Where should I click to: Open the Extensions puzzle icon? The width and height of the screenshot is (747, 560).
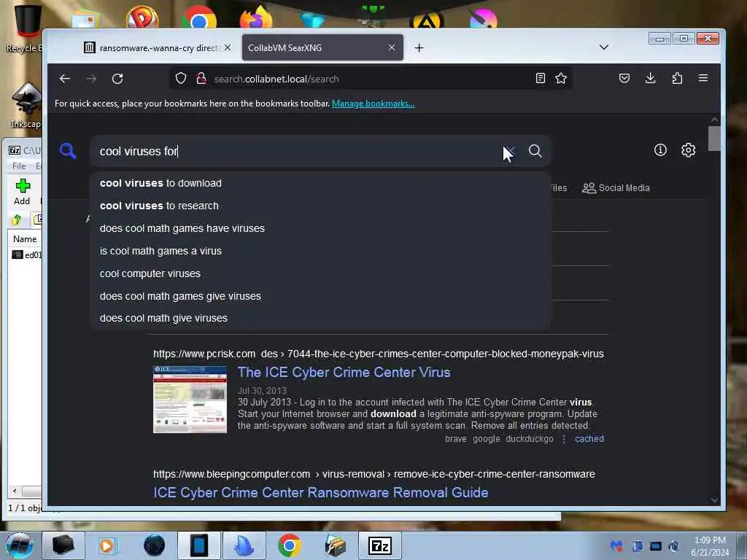pyautogui.click(x=677, y=78)
